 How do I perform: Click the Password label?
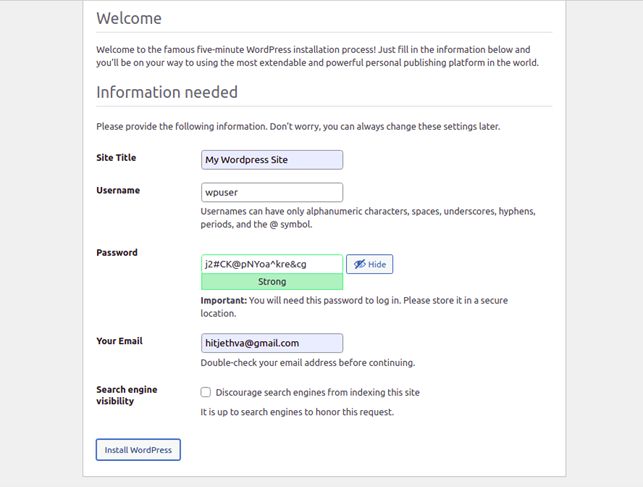[117, 253]
